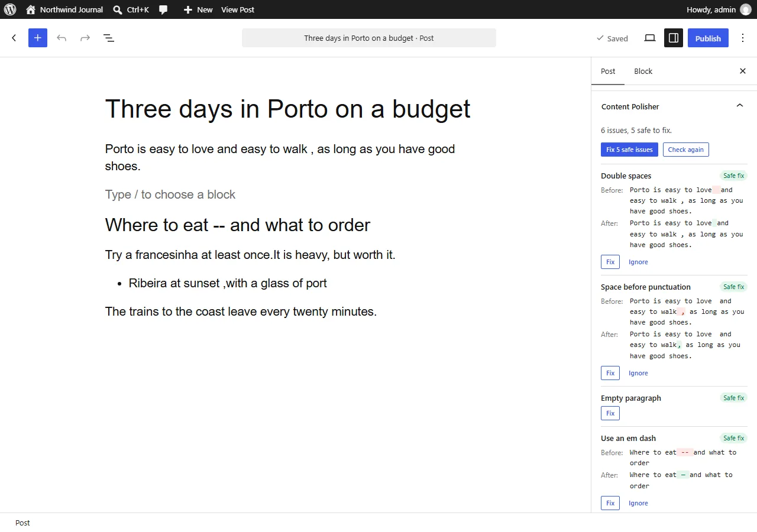
Task: Click the Post breadcrumb in footer
Action: coord(22,523)
